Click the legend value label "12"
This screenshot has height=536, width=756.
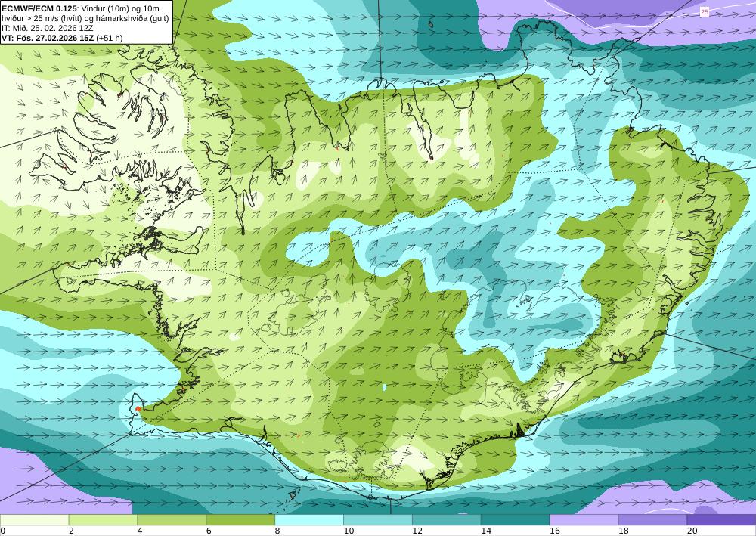coord(417,531)
